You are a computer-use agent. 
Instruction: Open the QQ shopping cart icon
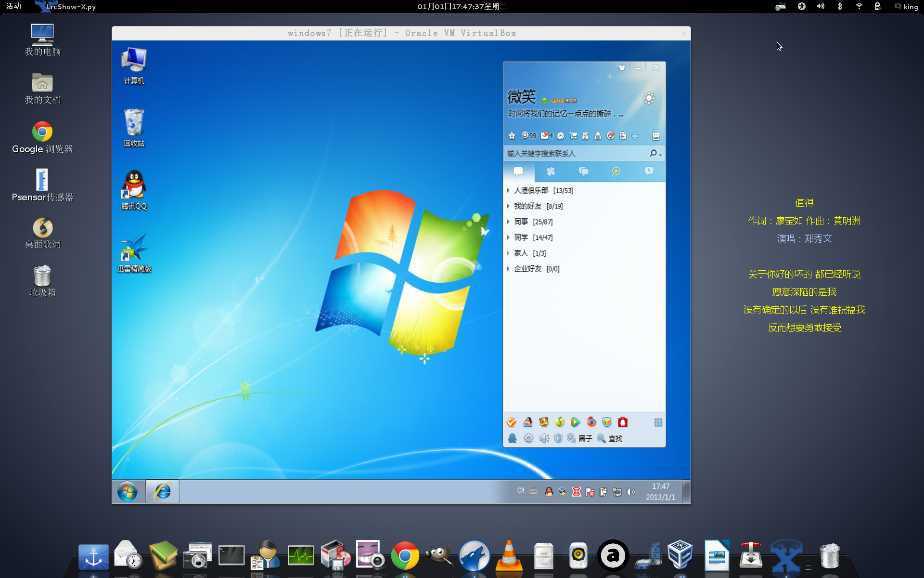(x=573, y=136)
